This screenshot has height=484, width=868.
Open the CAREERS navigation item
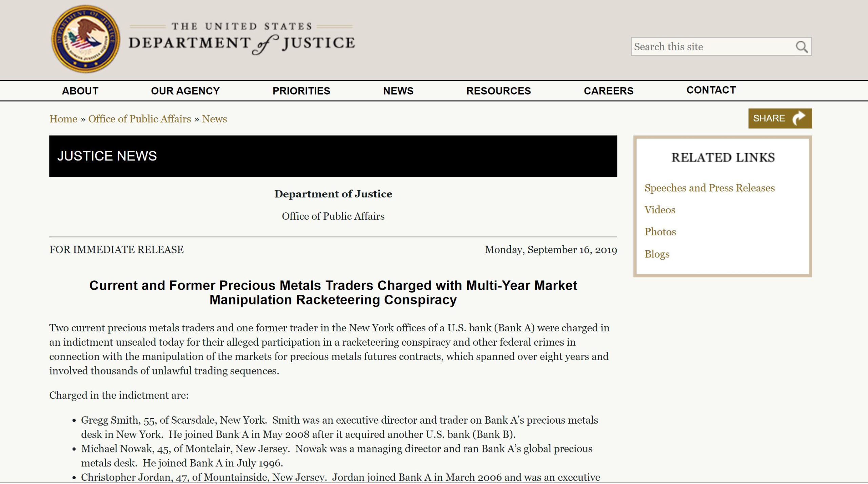pos(608,91)
